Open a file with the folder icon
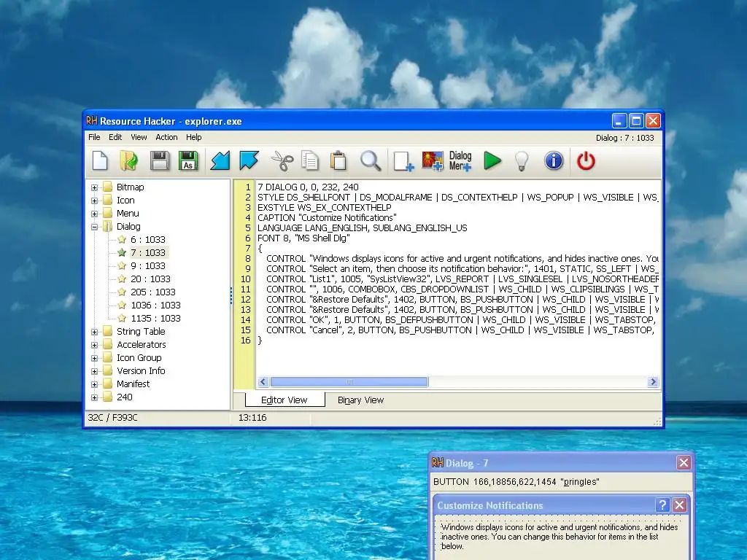747x560 pixels. click(x=128, y=161)
